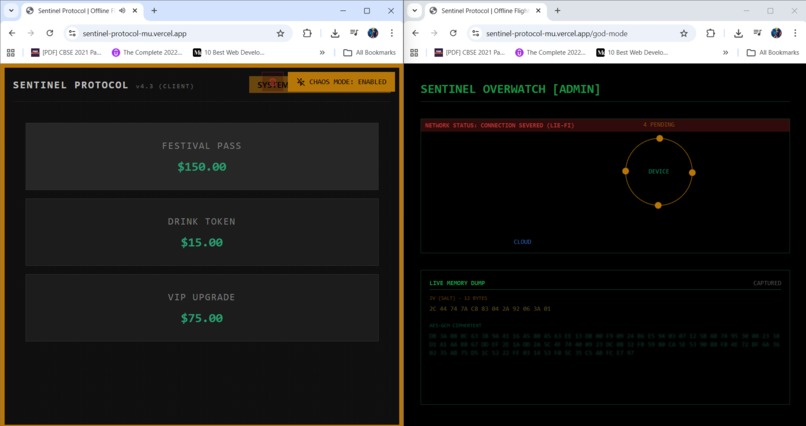Open the 10 Best Web Develo... bookmark in the left window
806x426 pixels.
point(229,52)
